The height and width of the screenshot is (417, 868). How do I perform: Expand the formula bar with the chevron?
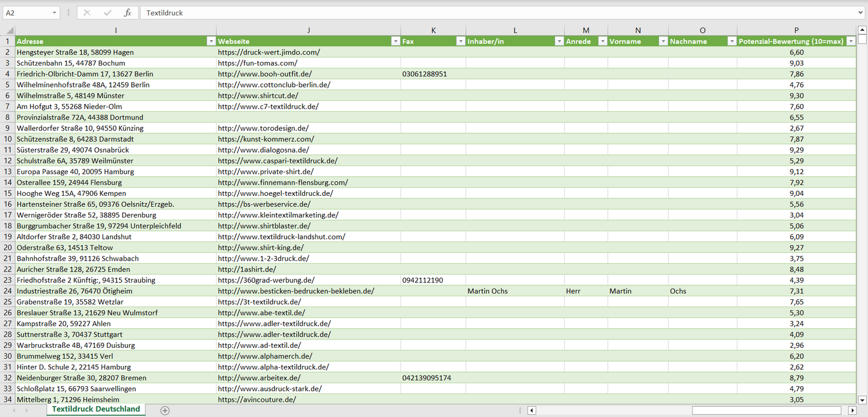click(x=861, y=13)
